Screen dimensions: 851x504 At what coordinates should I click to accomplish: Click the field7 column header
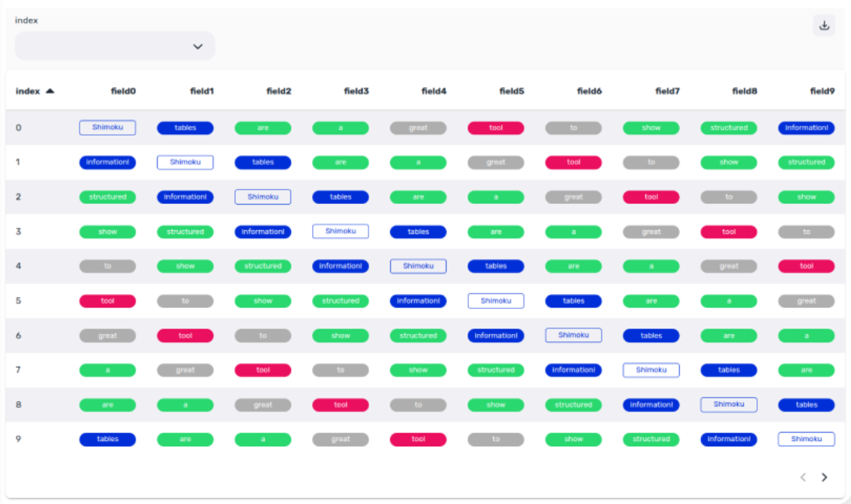point(668,91)
